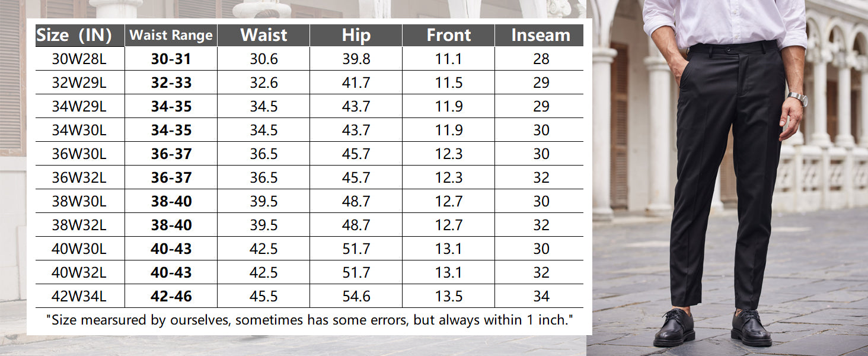Click the 39.8 hip measurement

[356, 59]
